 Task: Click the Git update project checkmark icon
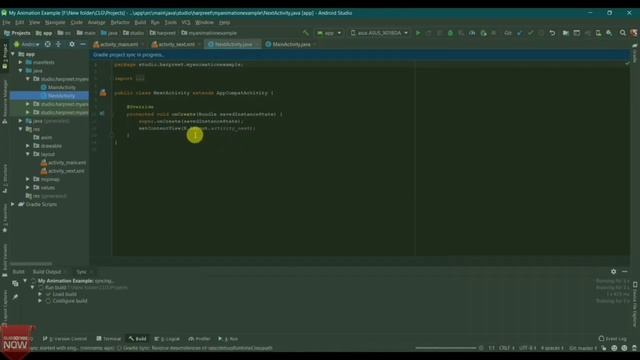pyautogui.click(x=520, y=33)
